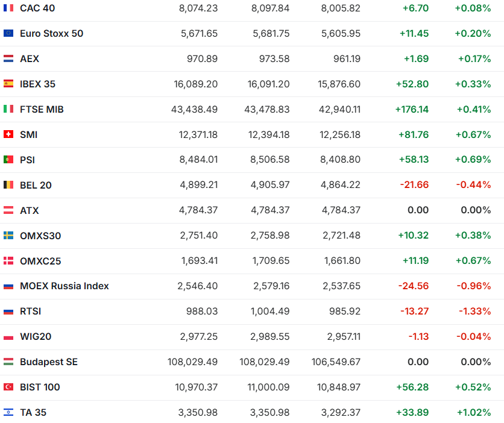
Task: Click the TA 35 +1.02% change value
Action: click(473, 413)
